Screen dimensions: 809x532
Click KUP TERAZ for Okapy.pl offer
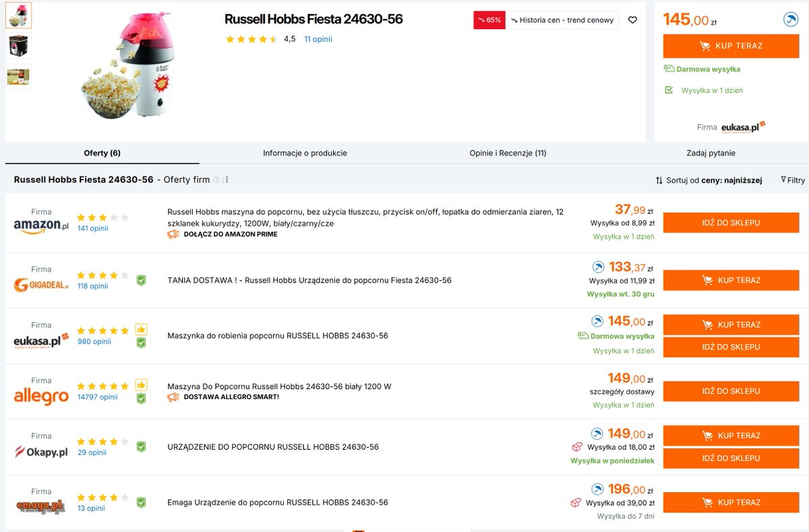pyautogui.click(x=731, y=436)
